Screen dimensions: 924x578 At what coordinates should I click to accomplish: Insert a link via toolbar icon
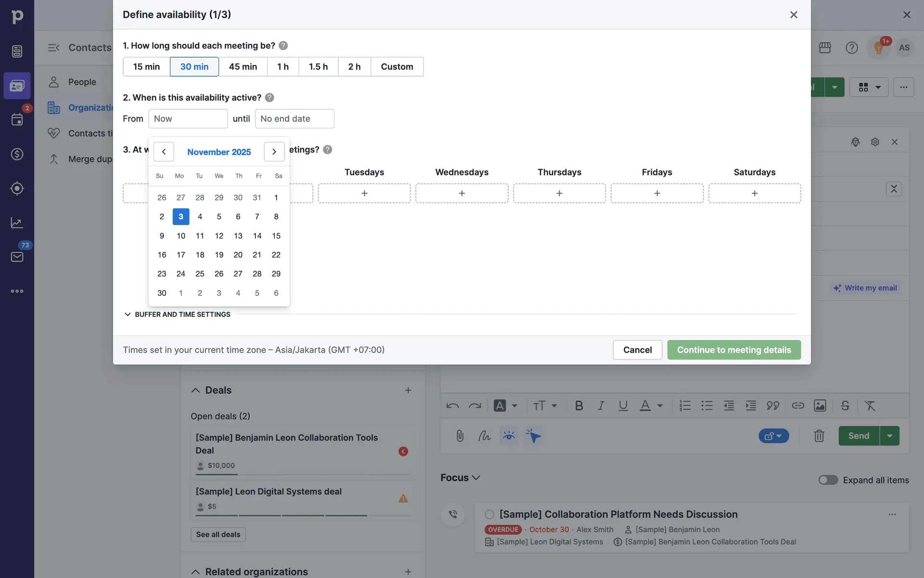coord(797,406)
